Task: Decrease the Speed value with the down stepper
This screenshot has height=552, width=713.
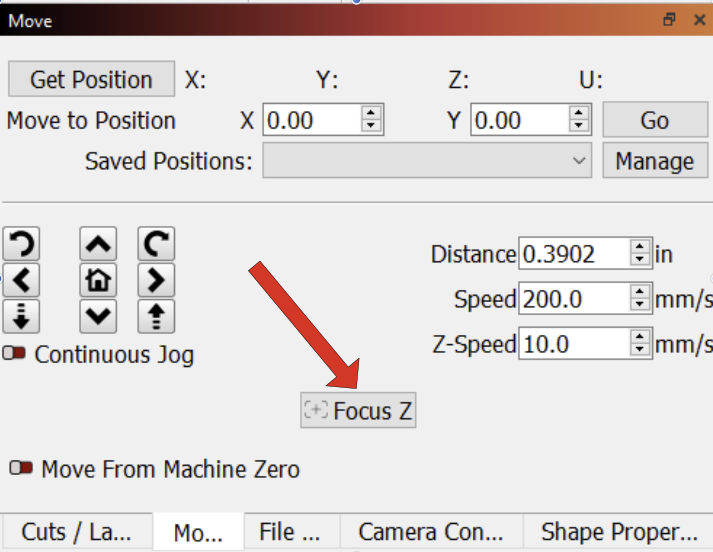Action: (x=640, y=305)
